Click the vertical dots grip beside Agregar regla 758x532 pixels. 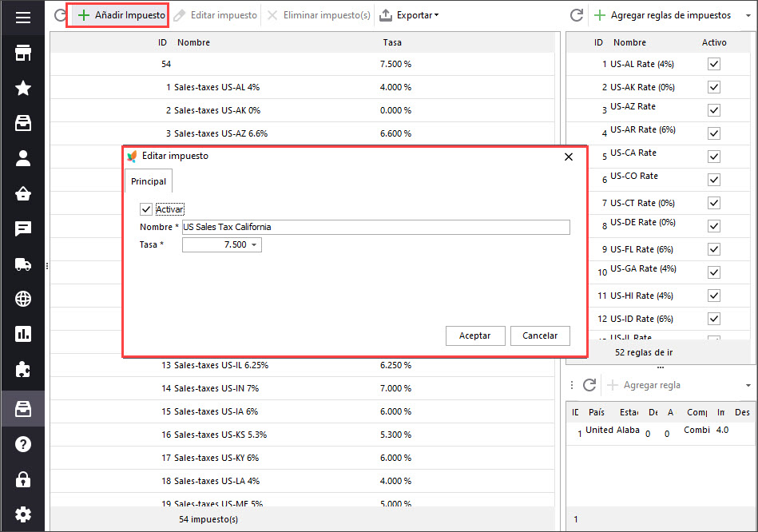pos(572,385)
